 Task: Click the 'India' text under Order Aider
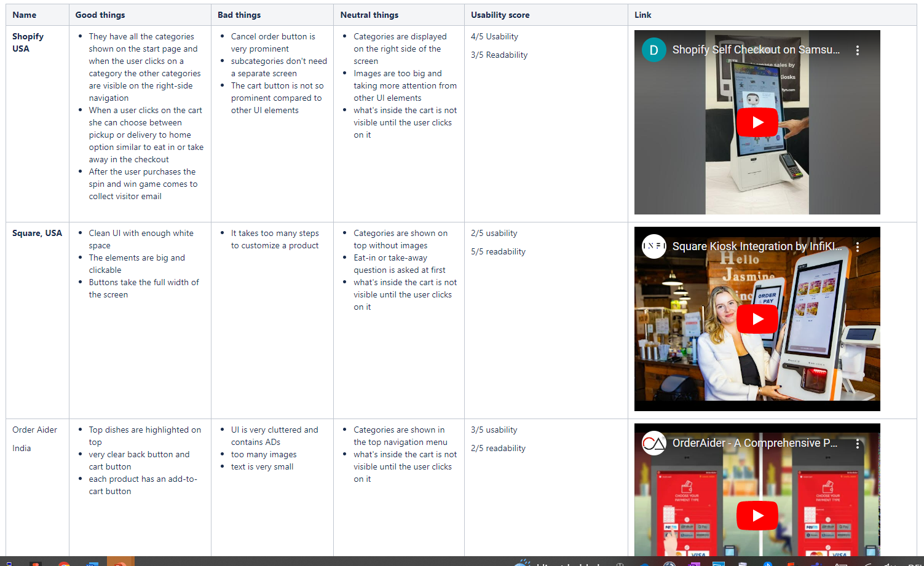(22, 448)
